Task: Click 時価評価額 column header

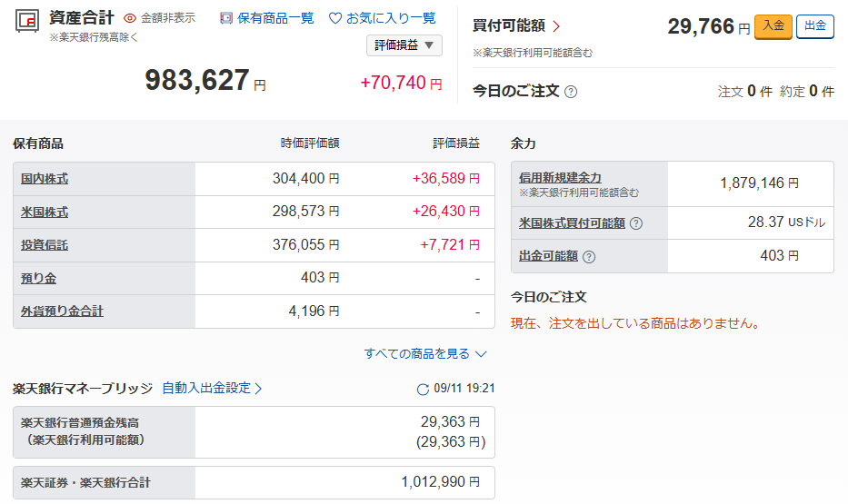Action: pos(310,143)
